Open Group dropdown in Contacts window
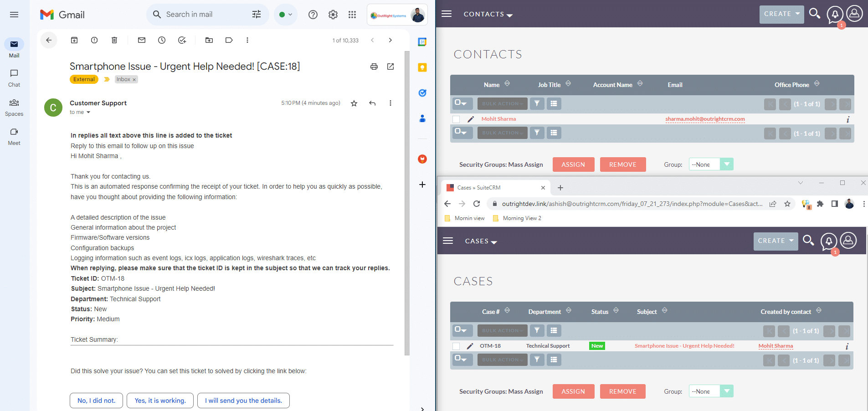 pyautogui.click(x=711, y=164)
